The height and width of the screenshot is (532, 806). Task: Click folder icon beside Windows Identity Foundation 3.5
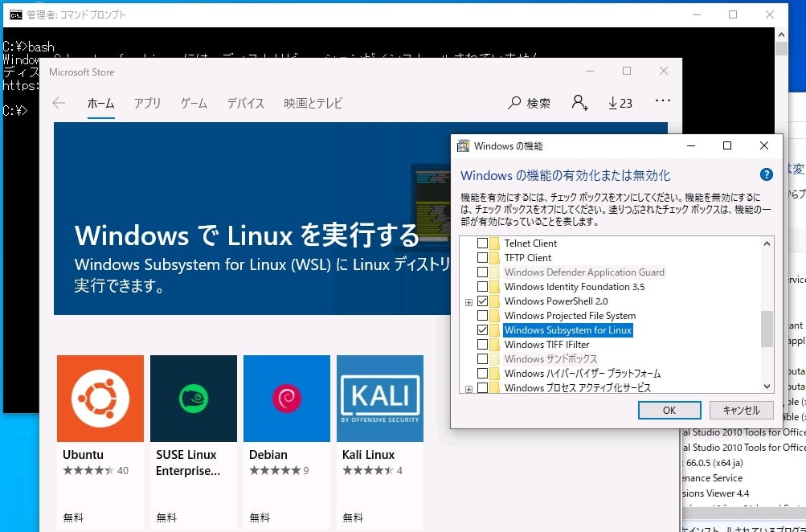[x=495, y=287]
